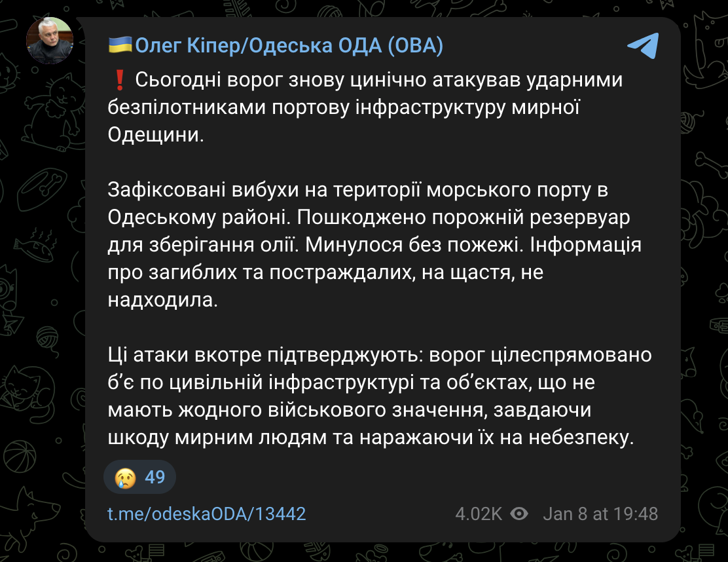Click the Ukrainian flag emoji
728x562 pixels.
tap(119, 46)
